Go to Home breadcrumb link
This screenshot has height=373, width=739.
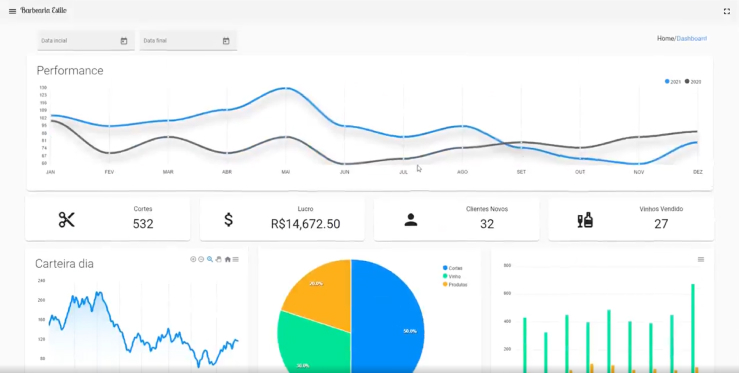coord(665,39)
